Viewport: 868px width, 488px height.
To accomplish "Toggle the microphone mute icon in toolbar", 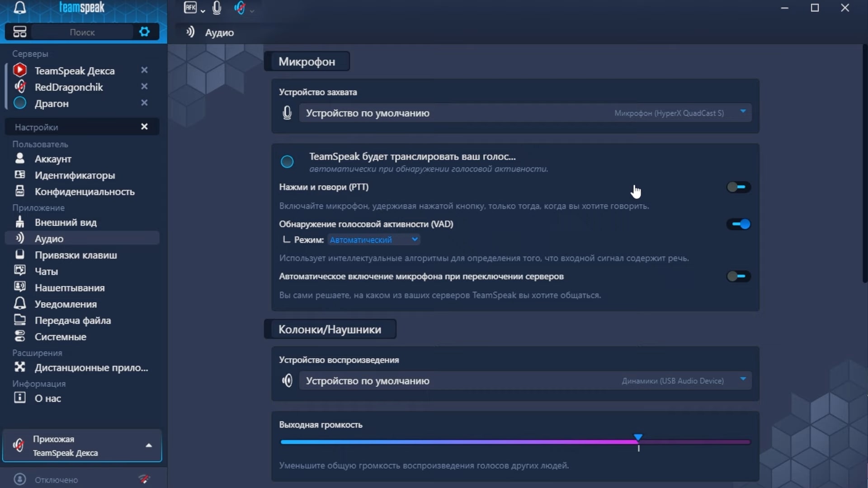I will click(217, 8).
